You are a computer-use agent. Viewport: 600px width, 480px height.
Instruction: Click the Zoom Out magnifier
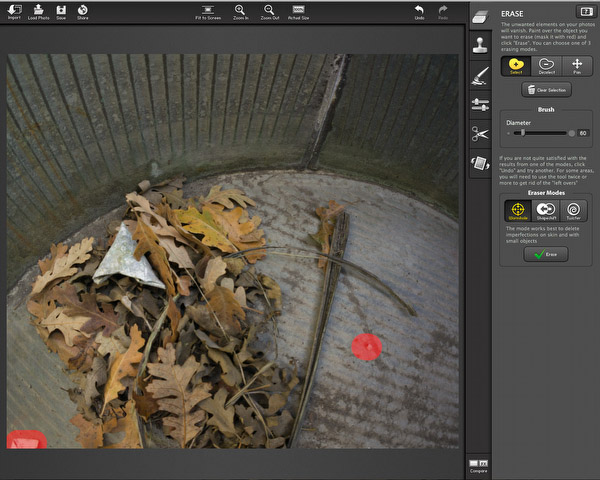pos(269,12)
